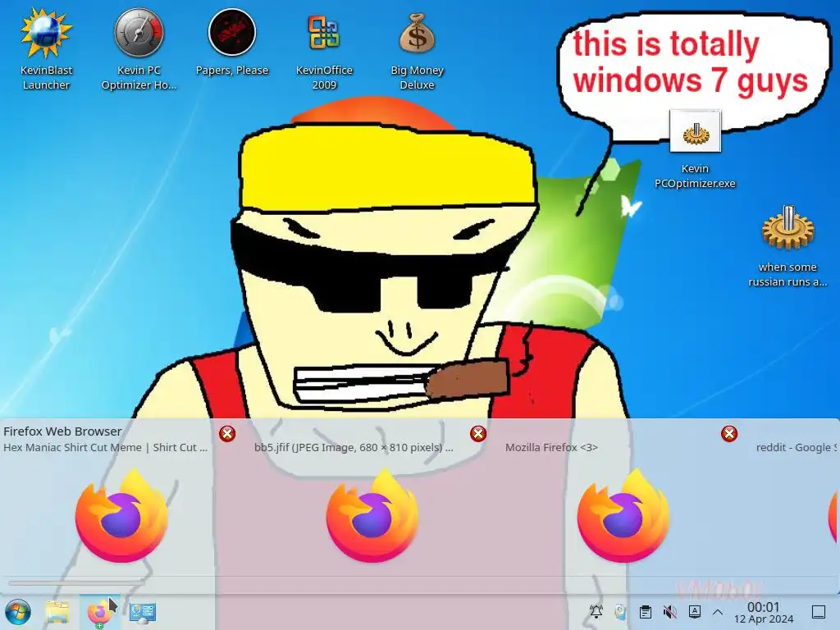Click the 'reddit - Google S' preview title

click(797, 447)
